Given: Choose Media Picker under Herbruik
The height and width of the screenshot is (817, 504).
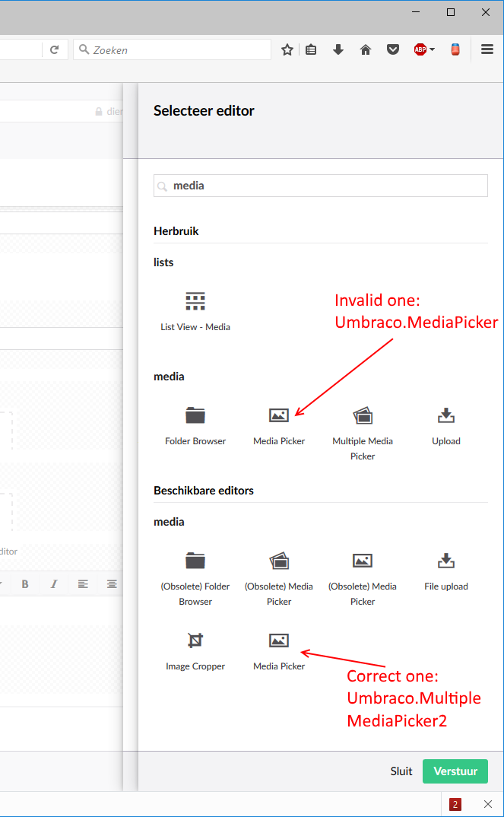Looking at the screenshot, I should coord(279,426).
